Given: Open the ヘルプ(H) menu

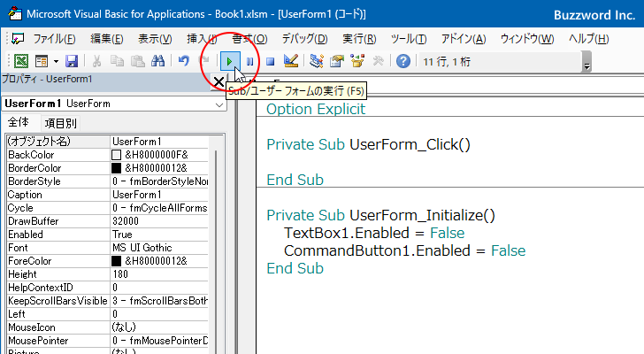Looking at the screenshot, I should [x=588, y=39].
